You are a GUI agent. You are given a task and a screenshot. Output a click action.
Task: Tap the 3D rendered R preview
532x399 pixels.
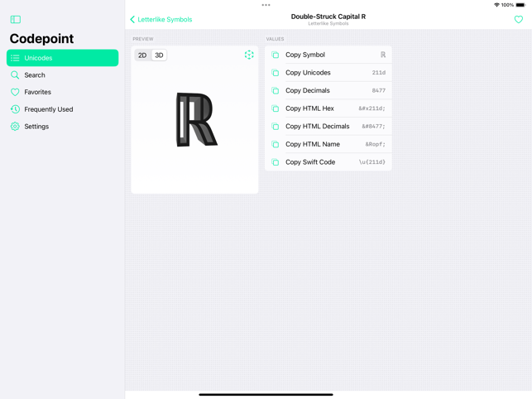point(196,119)
